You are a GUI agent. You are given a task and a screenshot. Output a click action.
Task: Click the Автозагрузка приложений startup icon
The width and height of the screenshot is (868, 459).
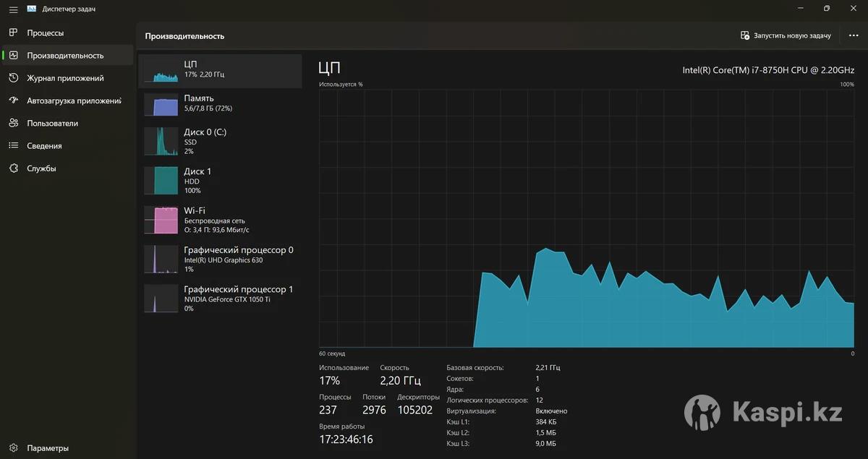coord(13,100)
